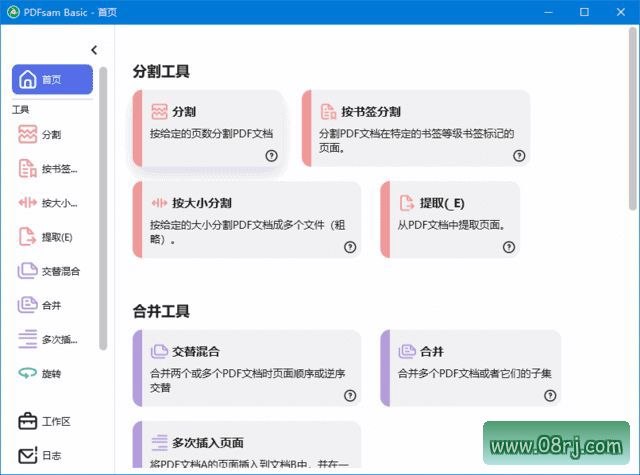
Task: Open 合并 label in the sidebar
Action: 51,305
